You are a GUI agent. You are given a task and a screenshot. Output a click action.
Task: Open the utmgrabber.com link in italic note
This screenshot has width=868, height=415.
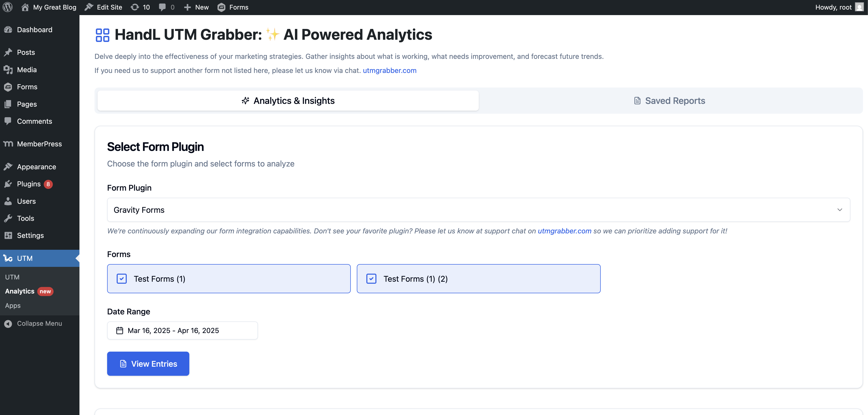565,231
